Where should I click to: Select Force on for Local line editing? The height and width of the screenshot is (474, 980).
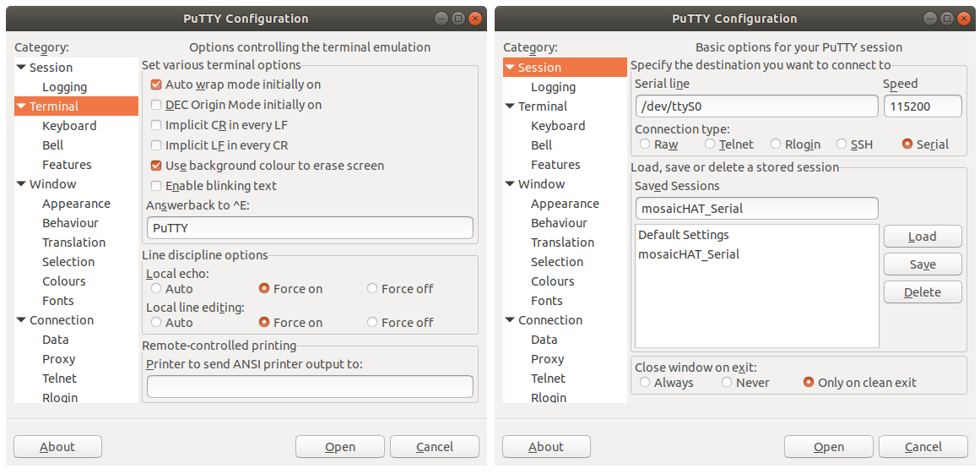tap(263, 322)
